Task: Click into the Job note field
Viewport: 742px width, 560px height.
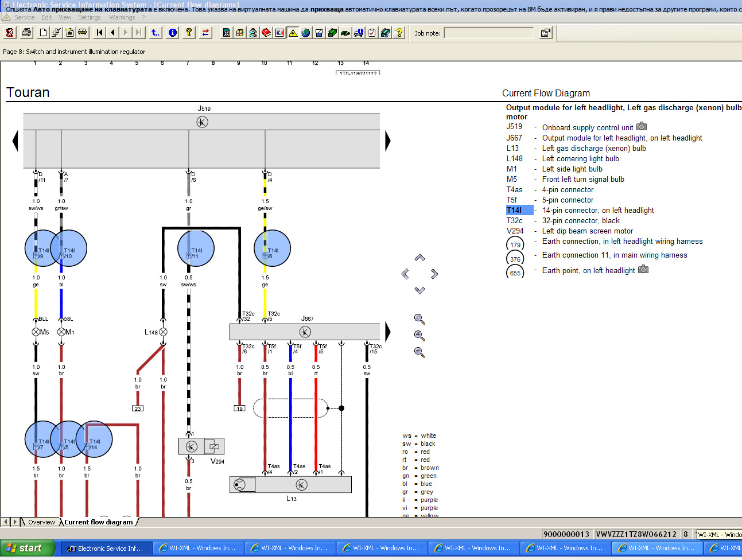Action: pos(489,33)
